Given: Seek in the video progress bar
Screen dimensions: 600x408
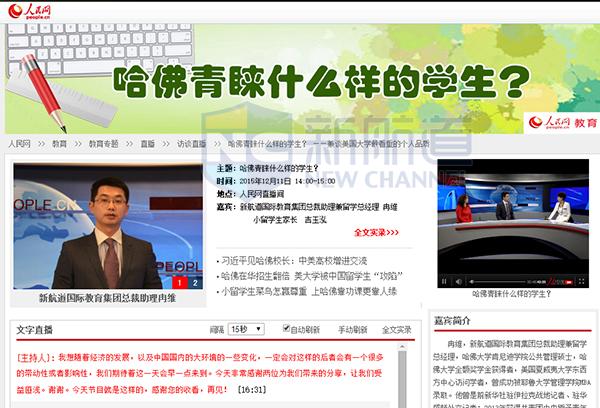Looking at the screenshot, I should tap(497, 282).
